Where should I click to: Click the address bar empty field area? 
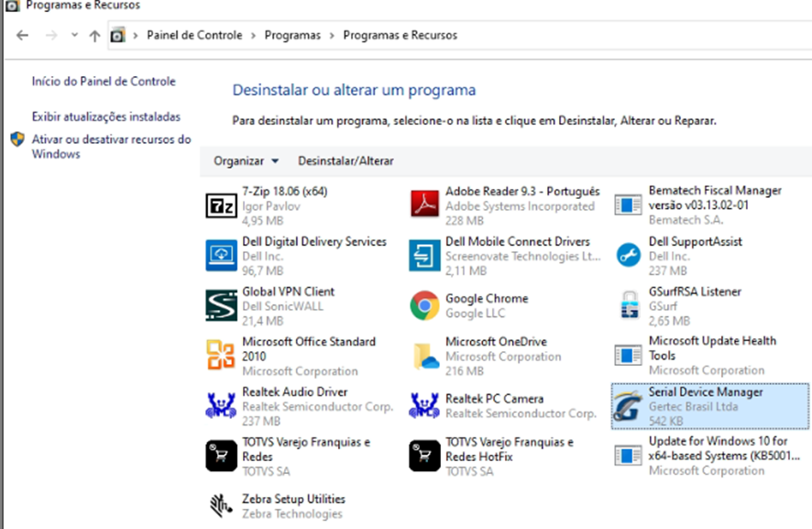click(x=634, y=35)
